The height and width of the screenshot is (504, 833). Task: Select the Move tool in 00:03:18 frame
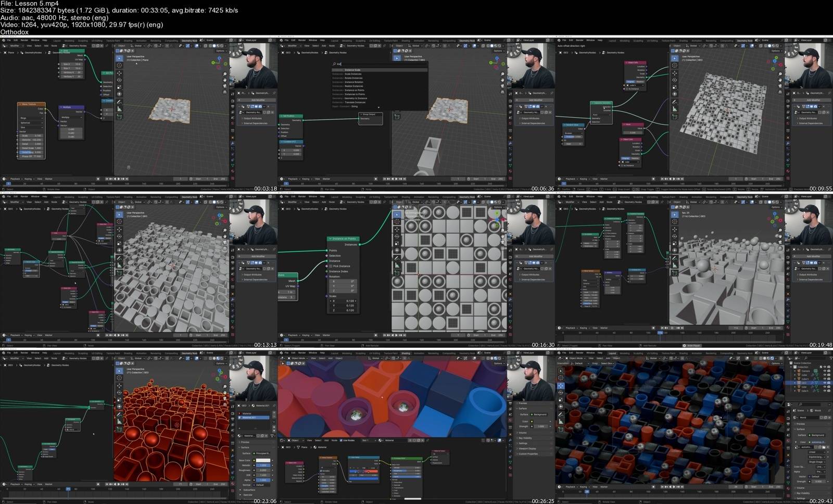click(x=119, y=73)
